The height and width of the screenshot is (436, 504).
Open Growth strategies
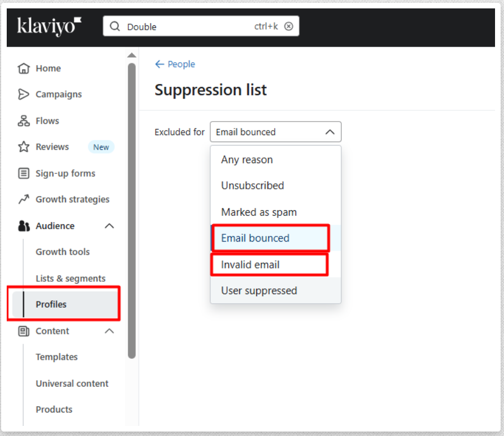coord(73,200)
